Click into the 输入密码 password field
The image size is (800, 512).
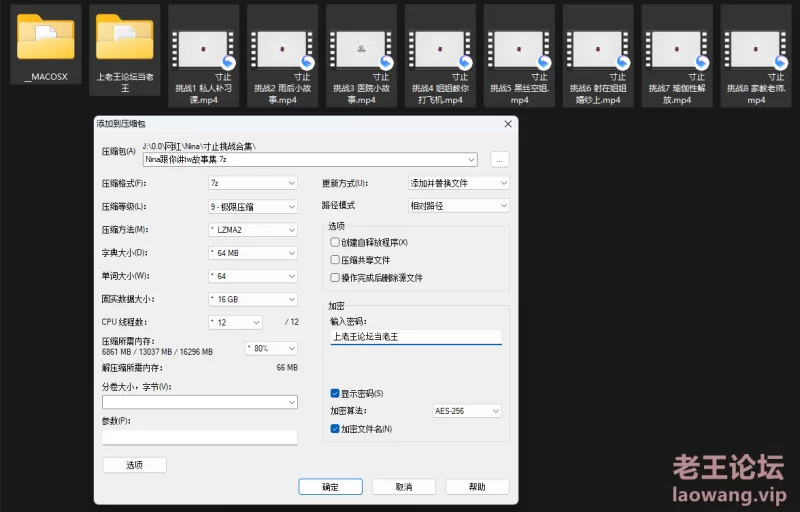pos(416,337)
